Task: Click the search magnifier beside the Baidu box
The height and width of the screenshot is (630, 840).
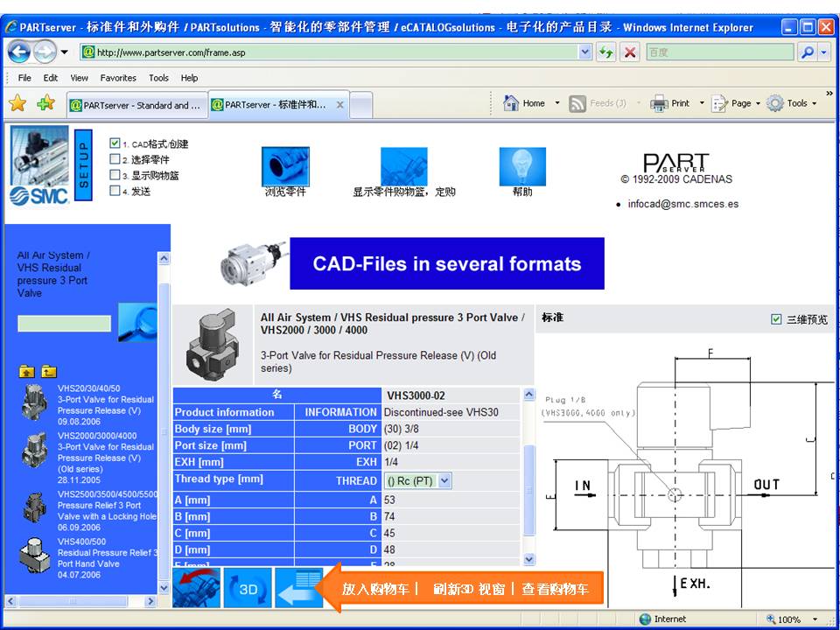Action: 807,52
